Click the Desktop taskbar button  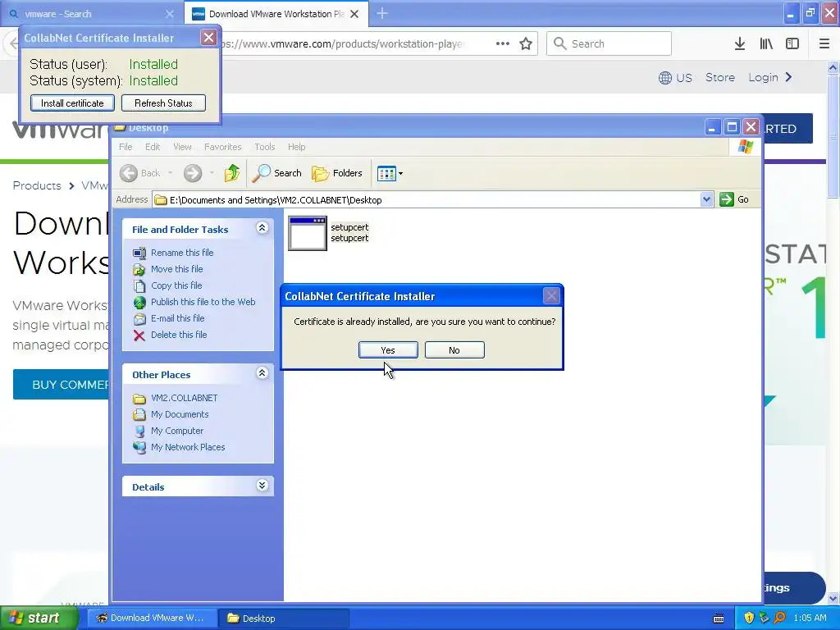point(284,618)
